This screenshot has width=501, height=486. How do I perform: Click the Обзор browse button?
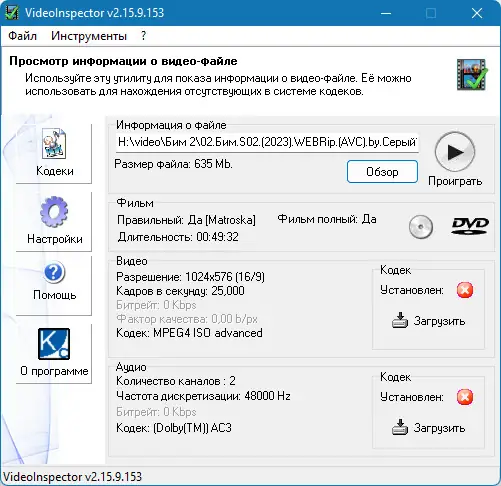[382, 172]
